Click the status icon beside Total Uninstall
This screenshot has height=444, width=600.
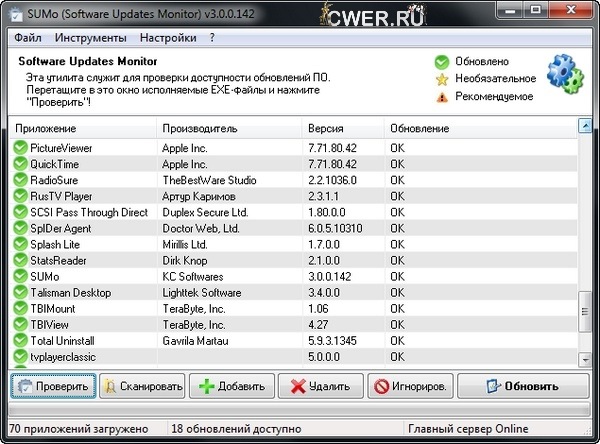(x=20, y=340)
